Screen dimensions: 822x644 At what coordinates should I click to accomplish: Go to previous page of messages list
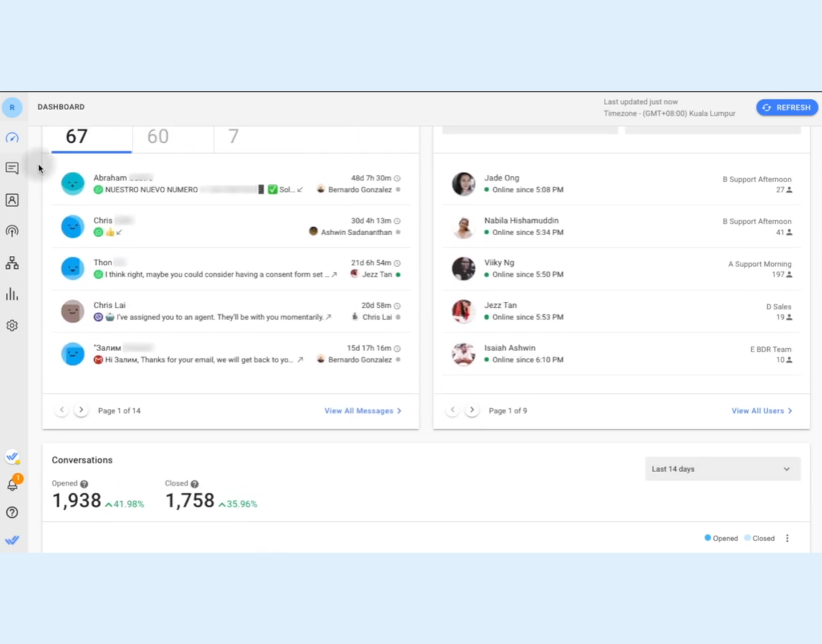point(62,410)
